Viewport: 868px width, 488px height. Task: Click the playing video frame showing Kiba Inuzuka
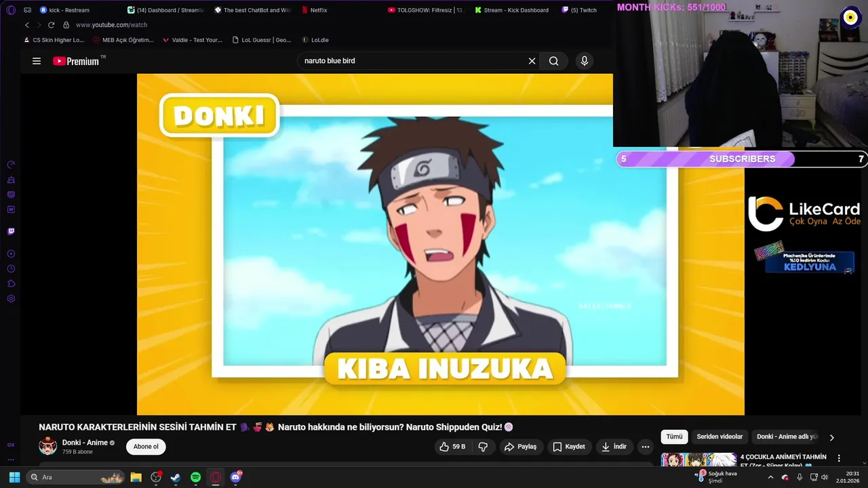point(441,244)
